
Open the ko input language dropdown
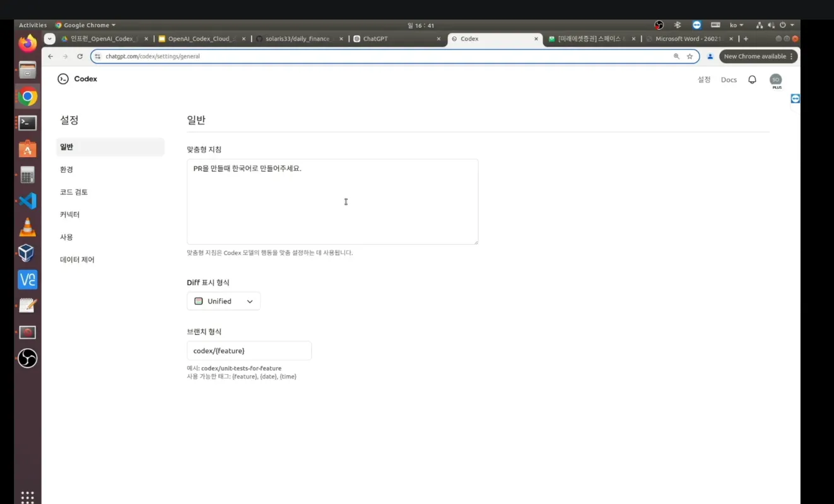[736, 25]
